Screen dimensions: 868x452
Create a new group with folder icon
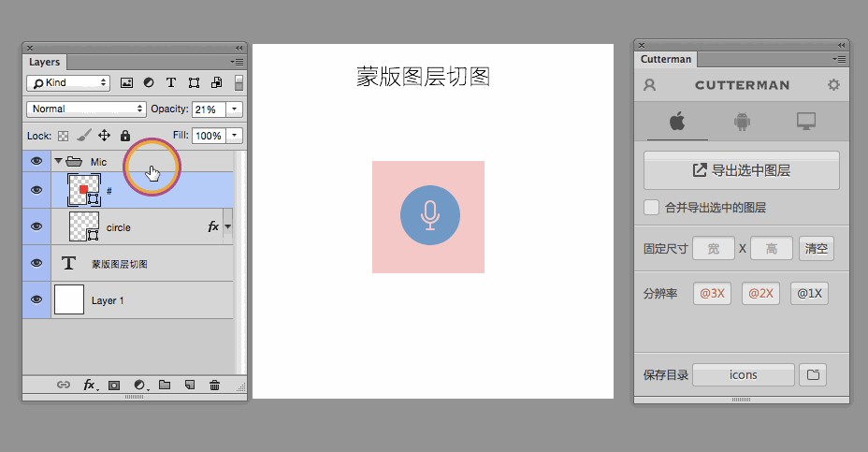[x=165, y=385]
